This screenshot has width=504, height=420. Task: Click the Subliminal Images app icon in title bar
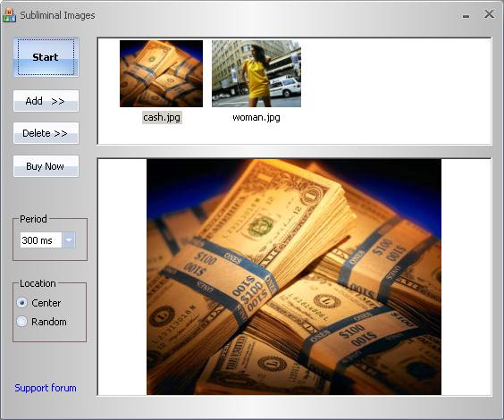tap(9, 15)
